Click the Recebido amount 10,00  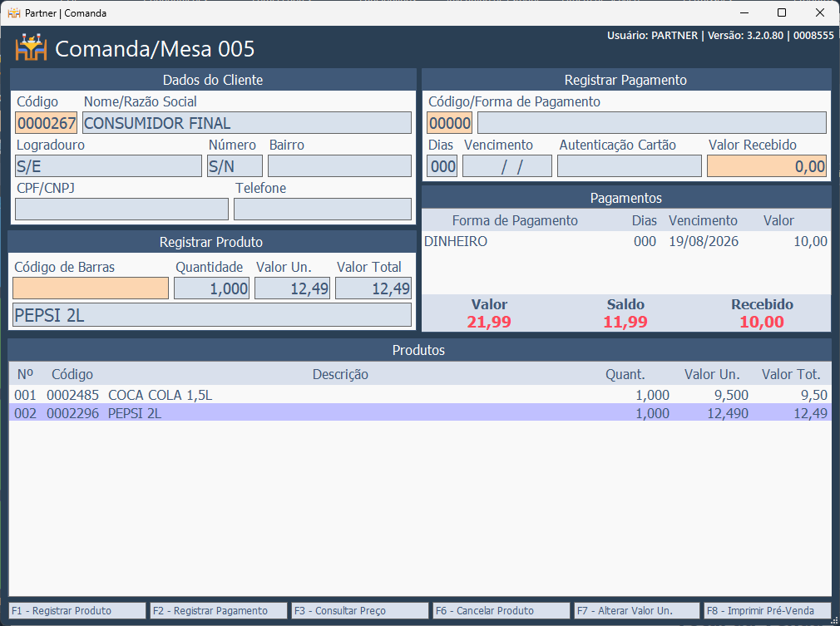click(762, 322)
